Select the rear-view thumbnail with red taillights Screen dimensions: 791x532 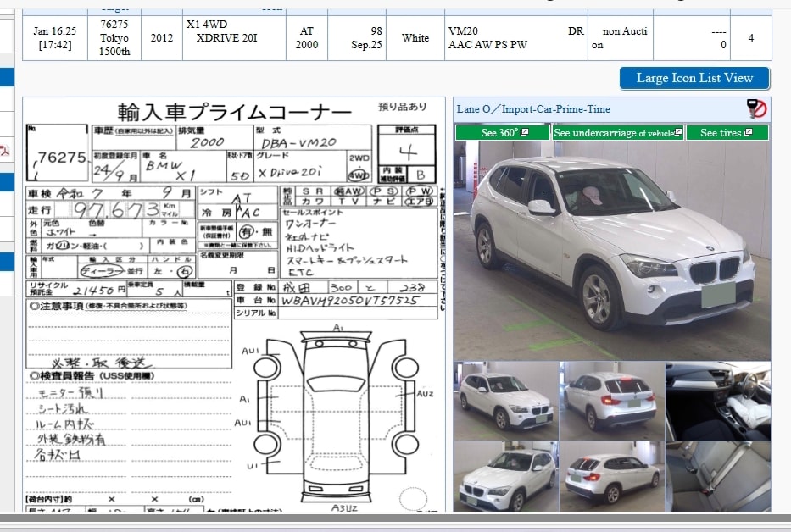(611, 401)
